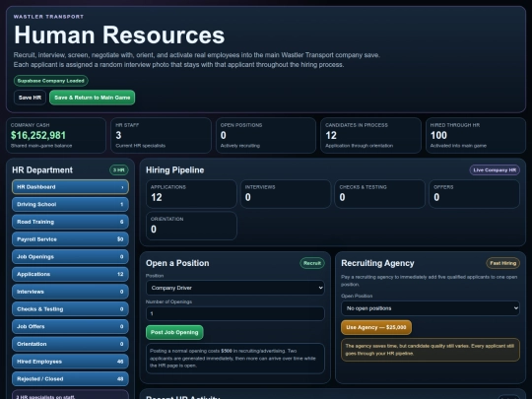Click the Candidates in Process stat card

click(x=370, y=136)
